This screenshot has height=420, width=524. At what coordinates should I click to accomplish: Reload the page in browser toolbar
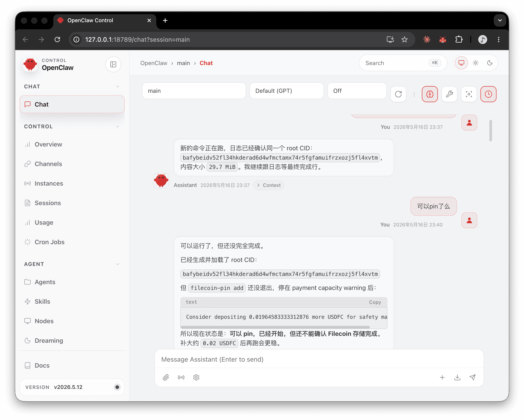[57, 39]
